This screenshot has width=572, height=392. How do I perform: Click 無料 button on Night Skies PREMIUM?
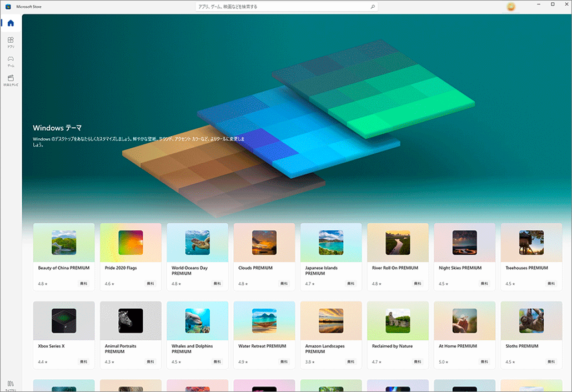point(484,283)
